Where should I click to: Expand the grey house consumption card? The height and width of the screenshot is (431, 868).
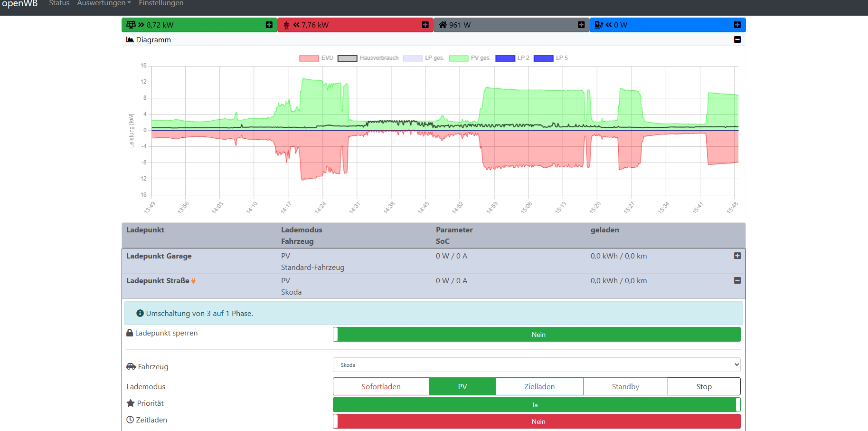point(581,25)
